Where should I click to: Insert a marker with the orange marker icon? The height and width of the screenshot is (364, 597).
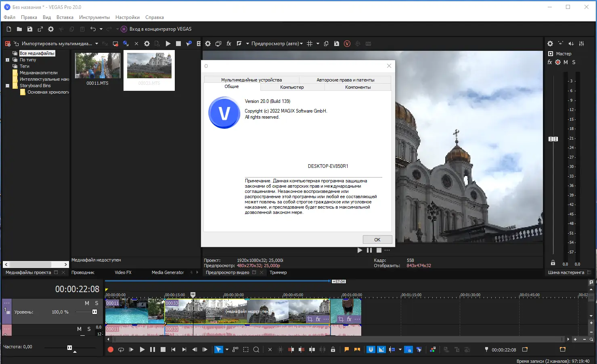[x=346, y=349]
